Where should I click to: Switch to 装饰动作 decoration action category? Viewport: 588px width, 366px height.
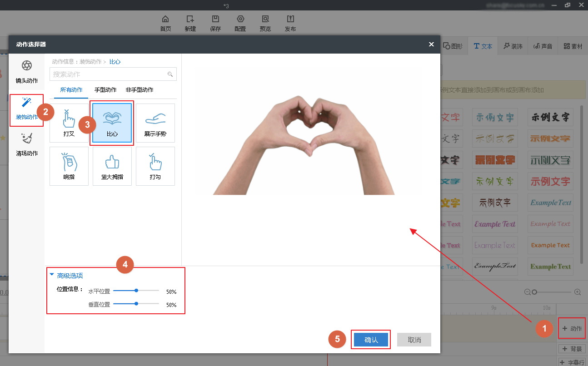27,109
